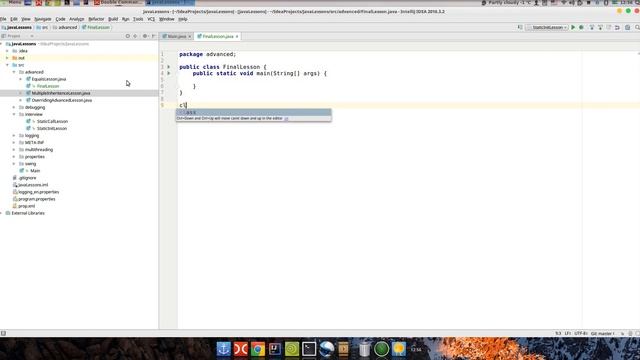Select EqualsLesson.java in project tree
The height and width of the screenshot is (360, 640).
point(49,79)
